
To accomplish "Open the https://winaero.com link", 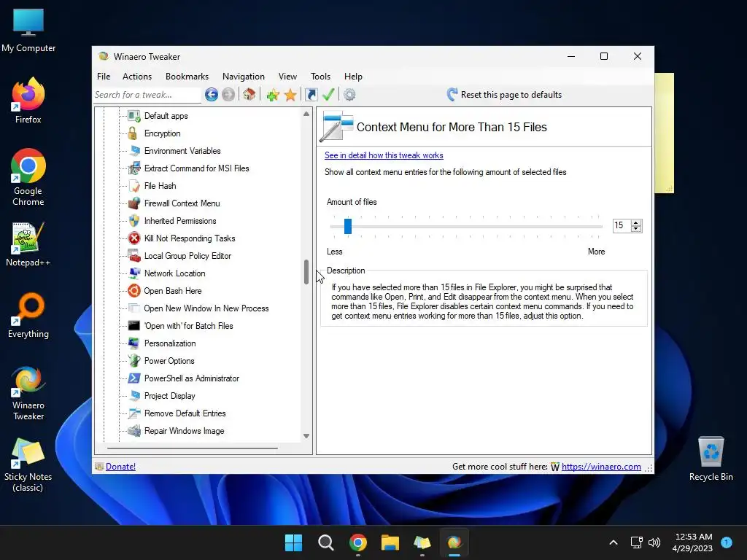I will [x=601, y=467].
